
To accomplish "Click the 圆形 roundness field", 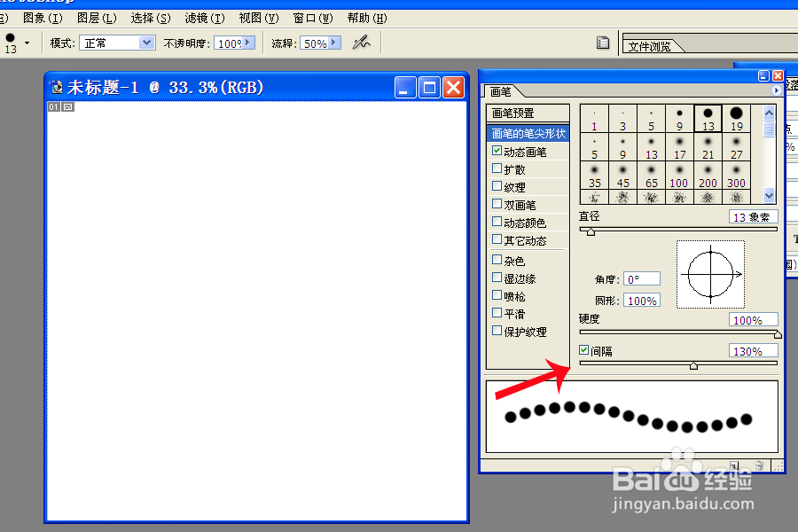I will tap(642, 301).
